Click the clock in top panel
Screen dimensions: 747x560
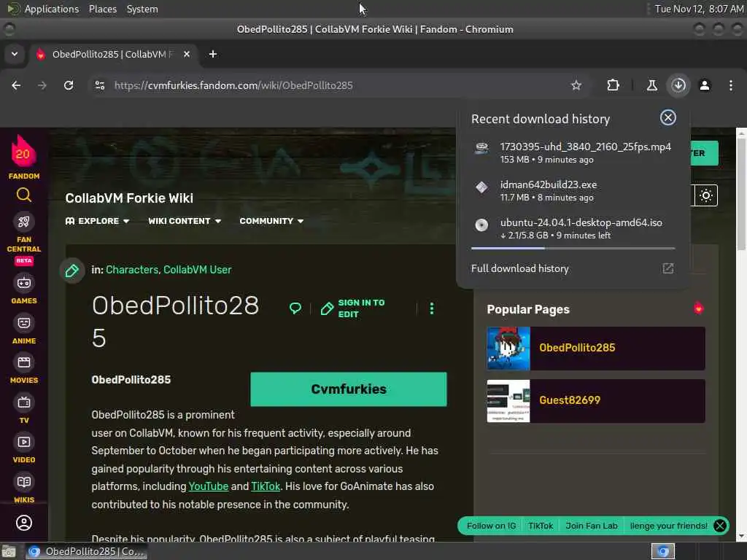(698, 9)
